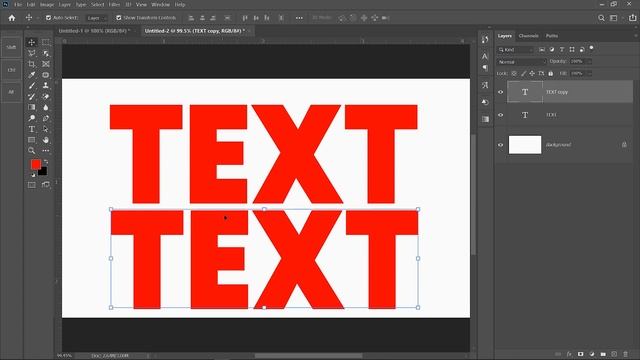Select the Hand tool
Viewport: 640px width, 360px height.
(x=46, y=140)
